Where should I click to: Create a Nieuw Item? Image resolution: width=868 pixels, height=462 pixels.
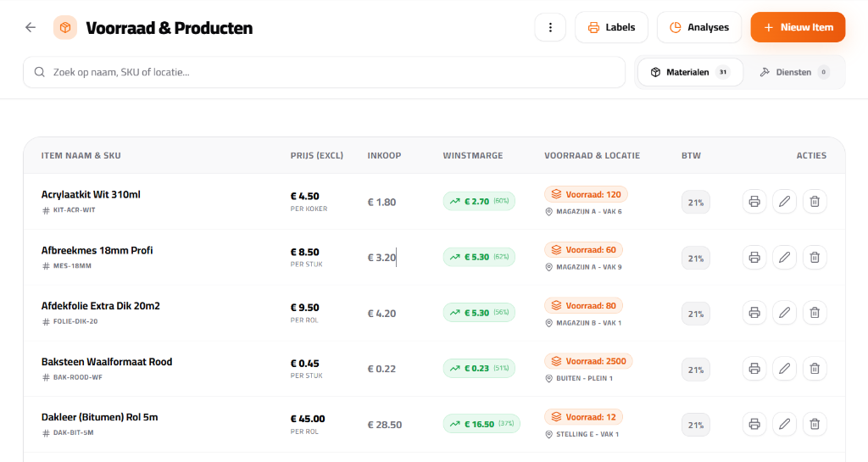[798, 27]
